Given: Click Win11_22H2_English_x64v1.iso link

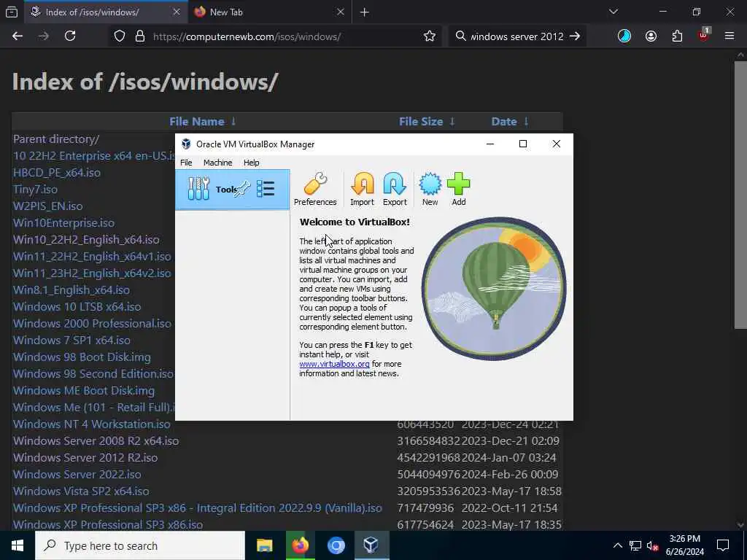Looking at the screenshot, I should tap(91, 256).
